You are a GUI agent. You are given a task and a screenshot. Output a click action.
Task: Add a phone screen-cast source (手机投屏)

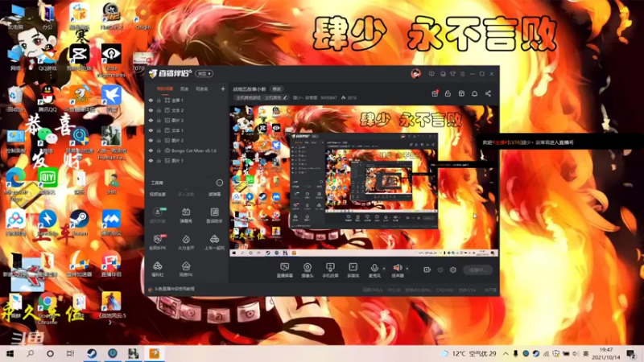click(x=330, y=270)
